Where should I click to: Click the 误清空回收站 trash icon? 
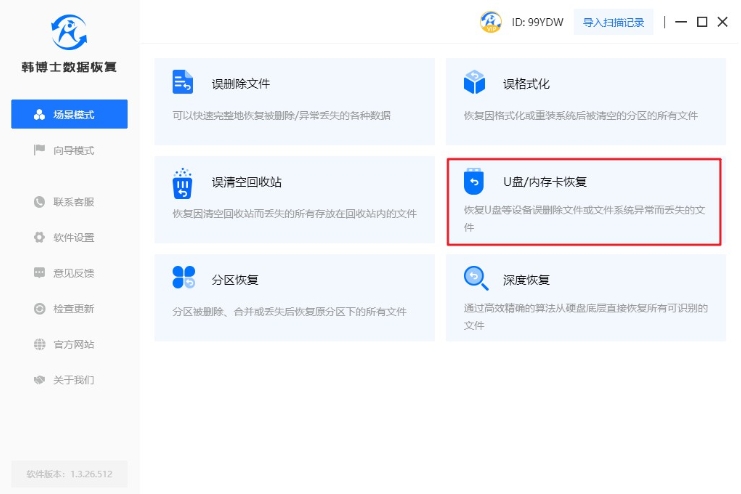click(182, 184)
